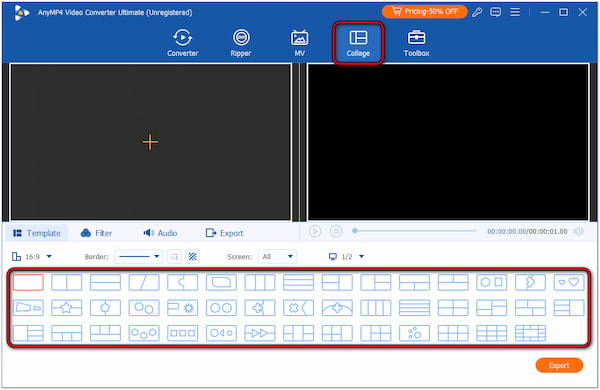Select the two horizontal halves template
Screen dimensions: 600x390
click(x=105, y=282)
